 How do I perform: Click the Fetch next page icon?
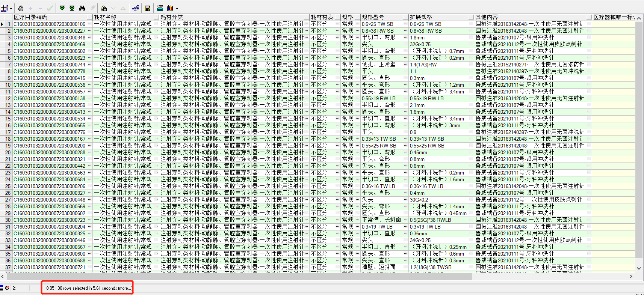point(62,8)
